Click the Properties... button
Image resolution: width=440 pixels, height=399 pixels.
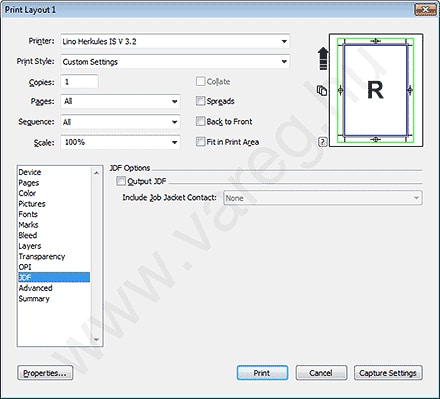[45, 373]
